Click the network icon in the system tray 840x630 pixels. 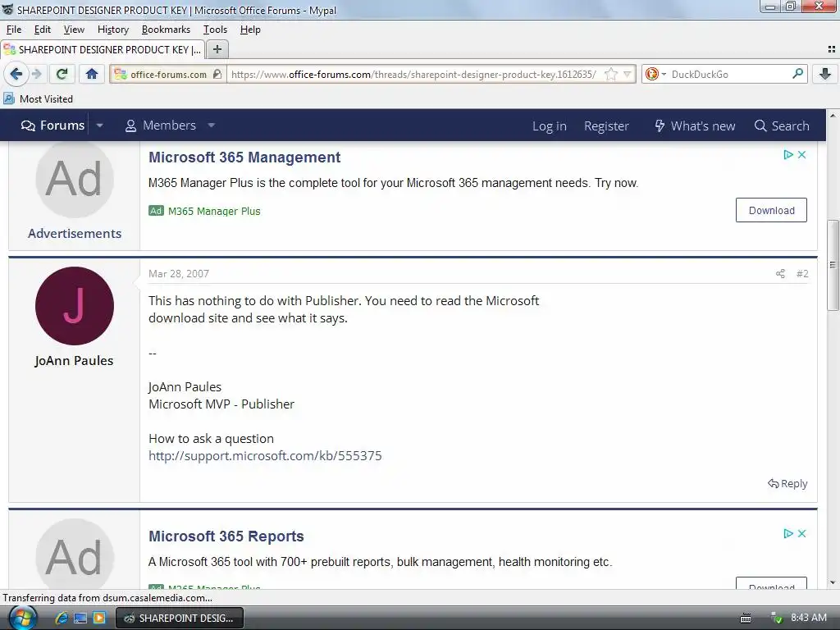(777, 619)
